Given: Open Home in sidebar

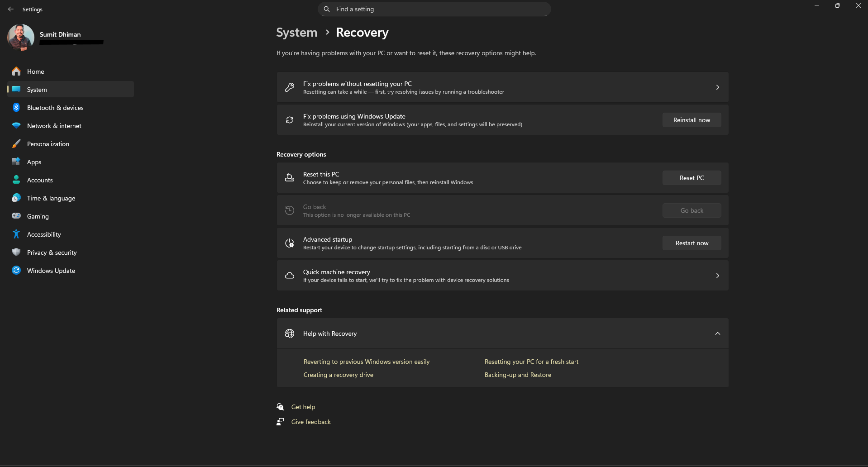Looking at the screenshot, I should pyautogui.click(x=71, y=71).
